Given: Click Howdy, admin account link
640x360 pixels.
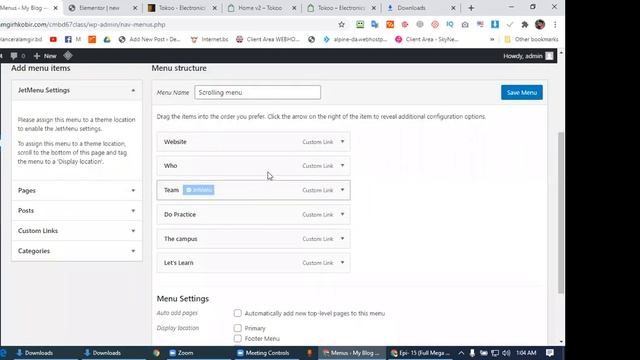Looking at the screenshot, I should [x=522, y=56].
